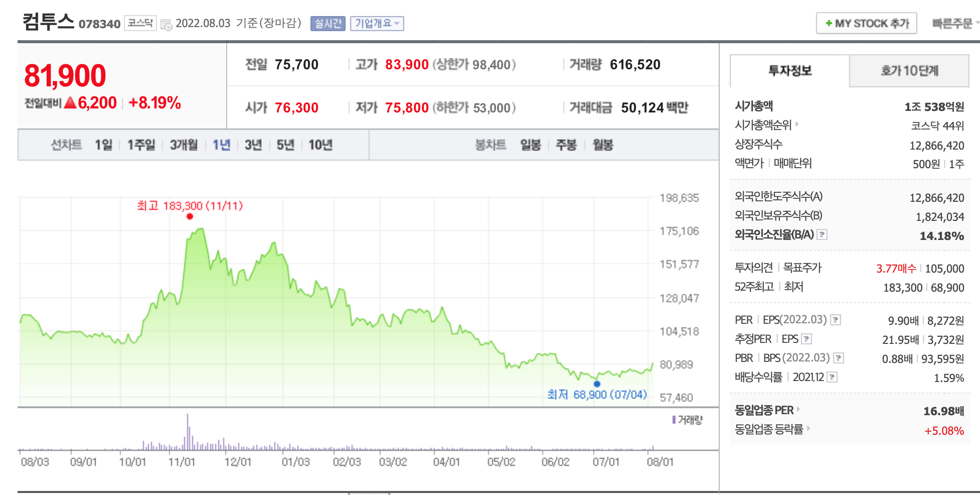The height and width of the screenshot is (495, 980).
Task: Click the 시가총액 value 1조 538억원
Action: [x=934, y=107]
